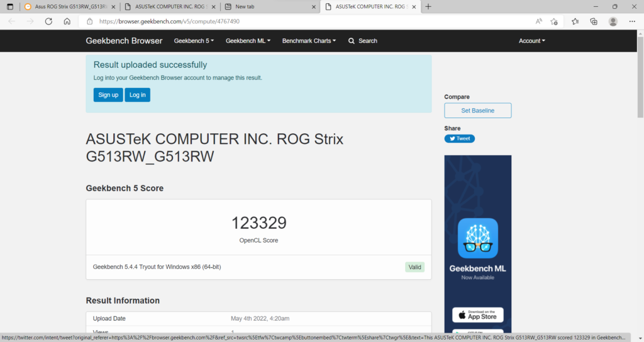
Task: Click the Valid status badge
Action: click(x=415, y=267)
